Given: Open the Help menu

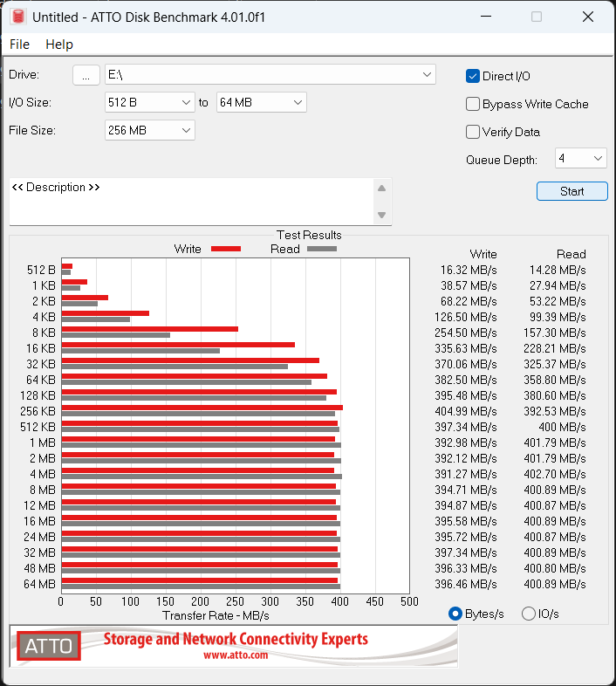Looking at the screenshot, I should pos(59,45).
